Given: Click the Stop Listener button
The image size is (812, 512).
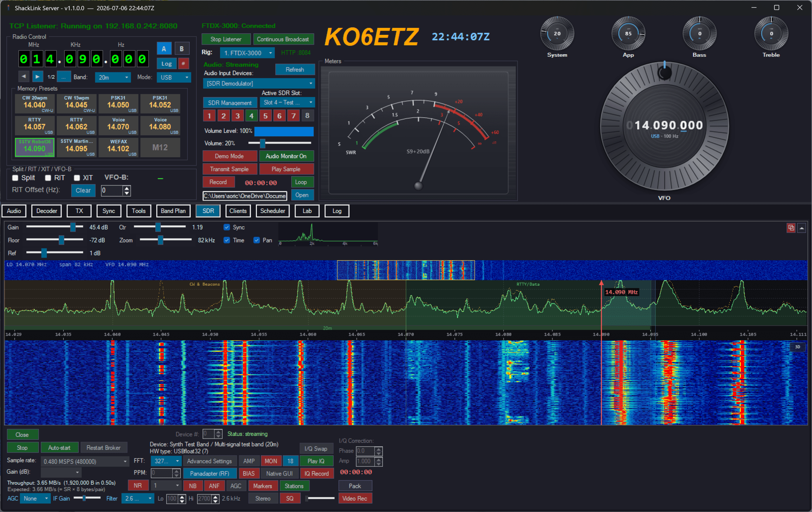Looking at the screenshot, I should tap(226, 39).
